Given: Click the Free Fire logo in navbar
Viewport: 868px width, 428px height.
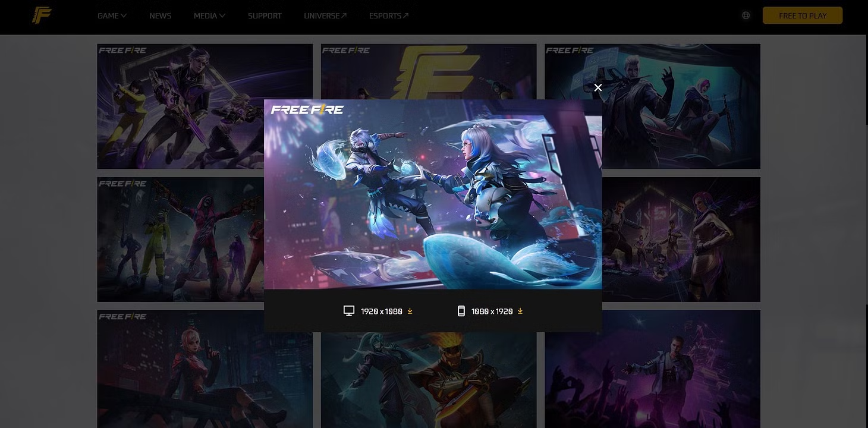Looking at the screenshot, I should tap(42, 15).
